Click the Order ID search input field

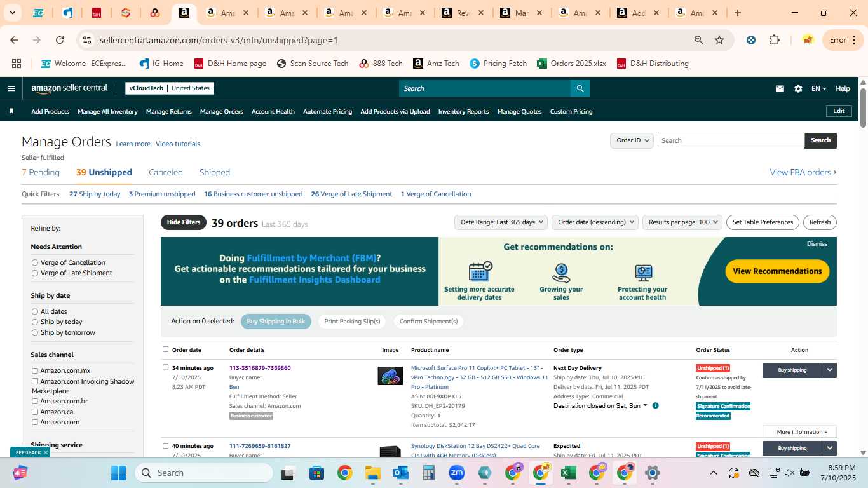[731, 140]
